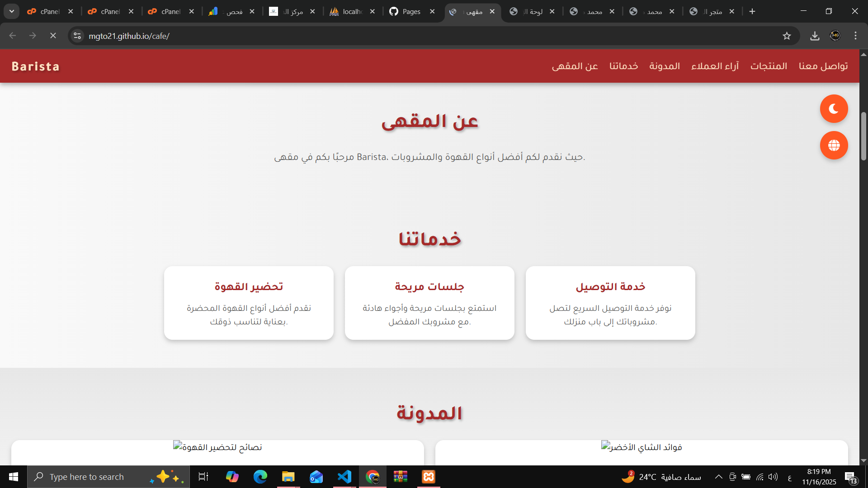Launch Visual Studio Code from taskbar

[344, 477]
